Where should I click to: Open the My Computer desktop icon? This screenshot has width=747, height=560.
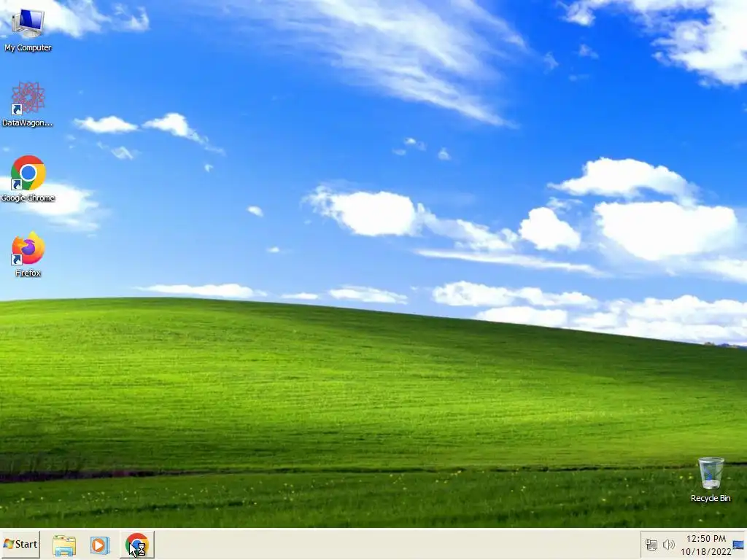28,29
